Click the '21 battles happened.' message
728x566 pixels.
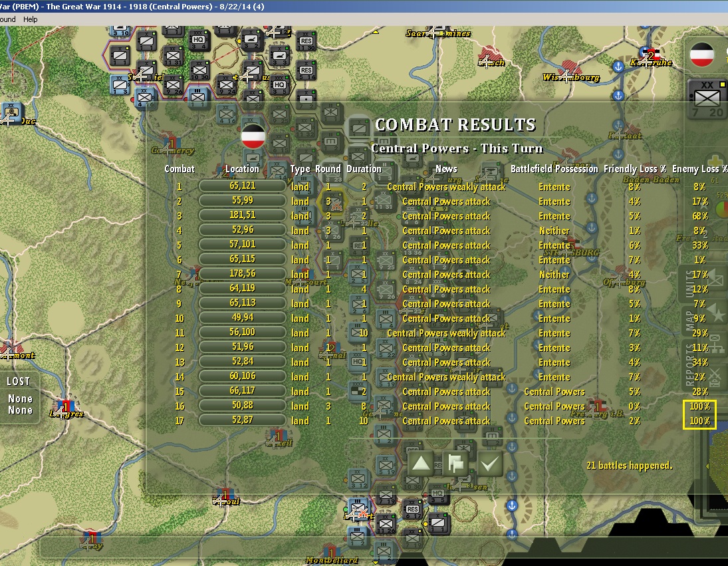click(629, 466)
